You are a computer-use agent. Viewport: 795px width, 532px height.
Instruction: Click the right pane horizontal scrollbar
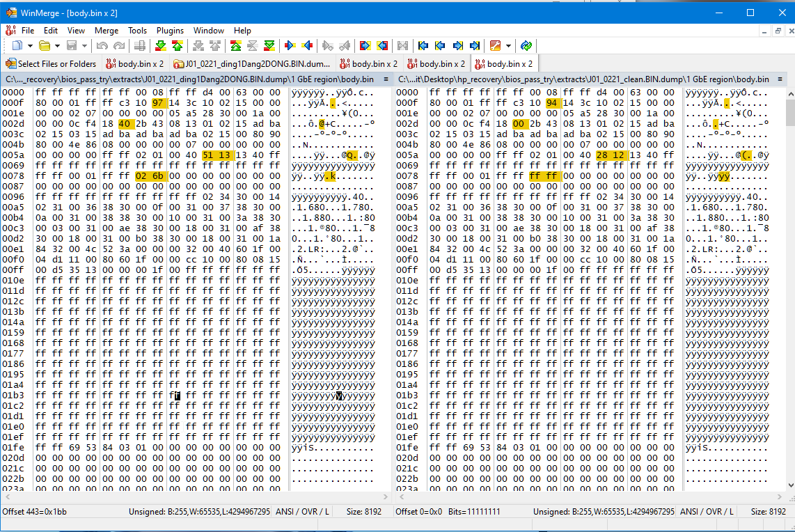(x=590, y=497)
